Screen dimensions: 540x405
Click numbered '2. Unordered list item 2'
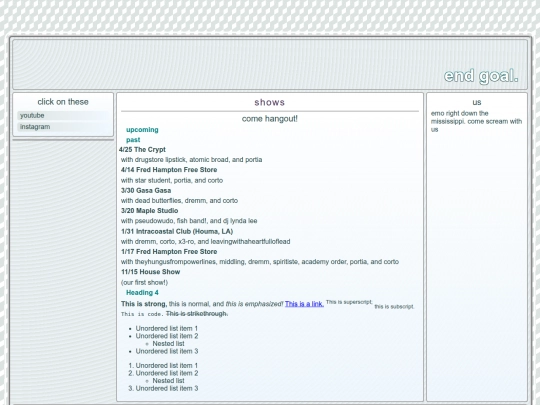pos(163,373)
